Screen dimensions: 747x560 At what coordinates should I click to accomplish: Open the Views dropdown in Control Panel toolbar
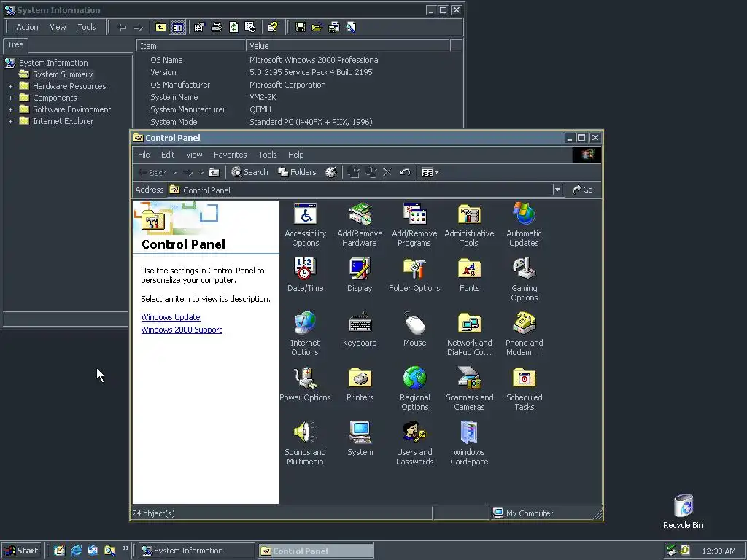430,172
